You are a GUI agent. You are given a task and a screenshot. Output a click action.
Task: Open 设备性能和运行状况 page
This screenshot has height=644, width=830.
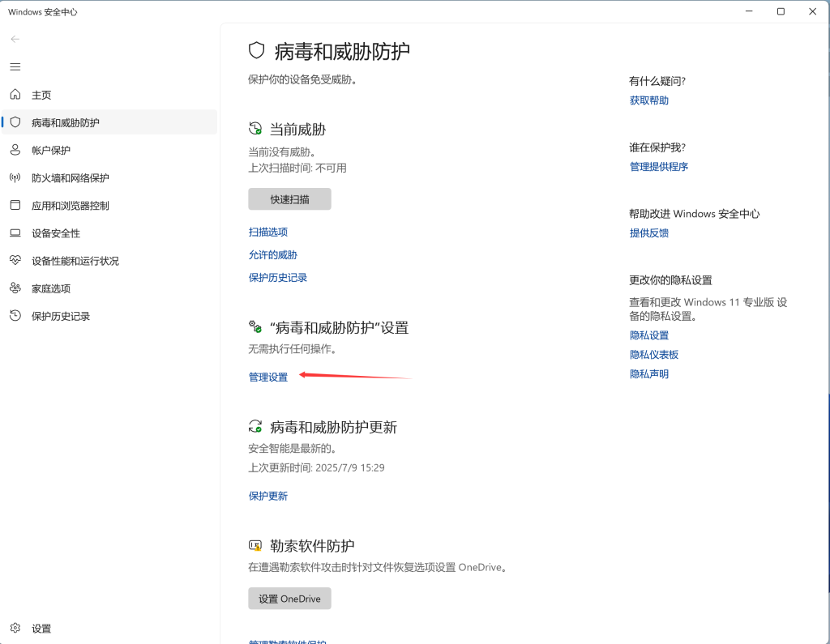click(x=109, y=260)
